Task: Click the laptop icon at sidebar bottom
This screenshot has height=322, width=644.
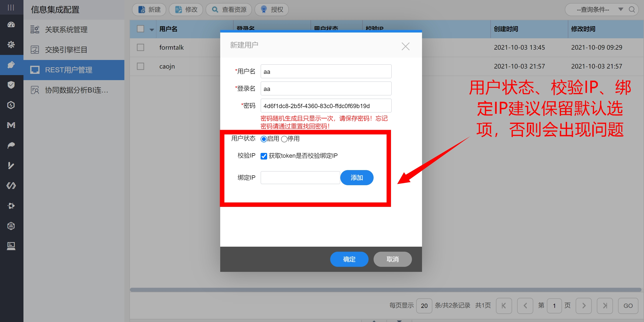Action: (x=11, y=246)
